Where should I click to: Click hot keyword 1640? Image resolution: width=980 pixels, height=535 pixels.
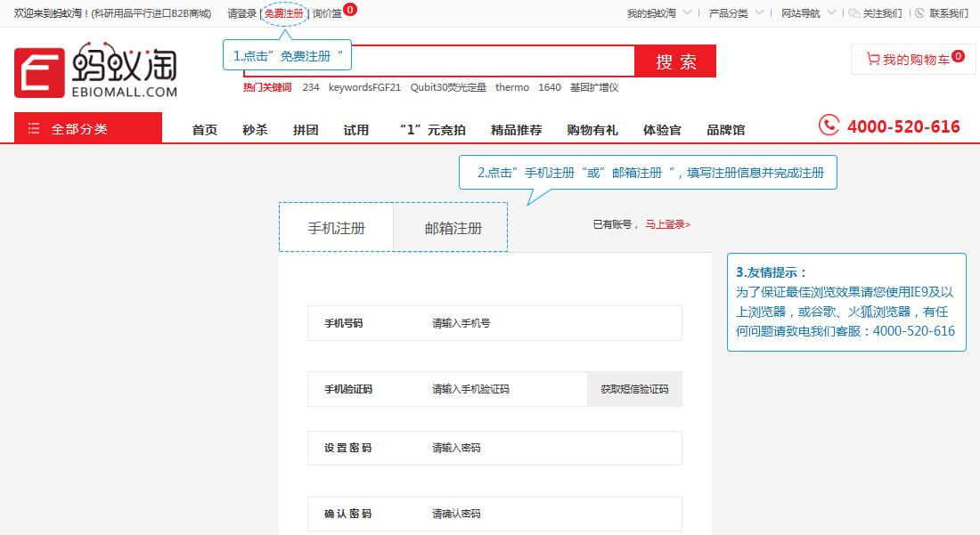(x=550, y=87)
